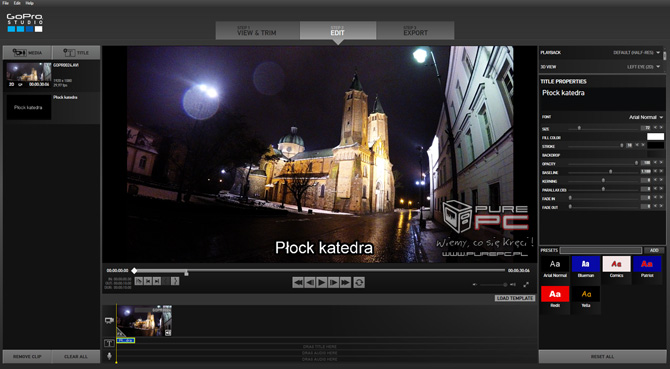Click the fade-in triangle on the clip

click(x=120, y=332)
